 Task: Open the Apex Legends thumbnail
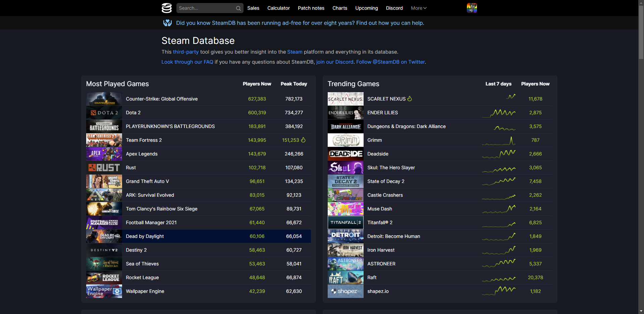pos(104,154)
